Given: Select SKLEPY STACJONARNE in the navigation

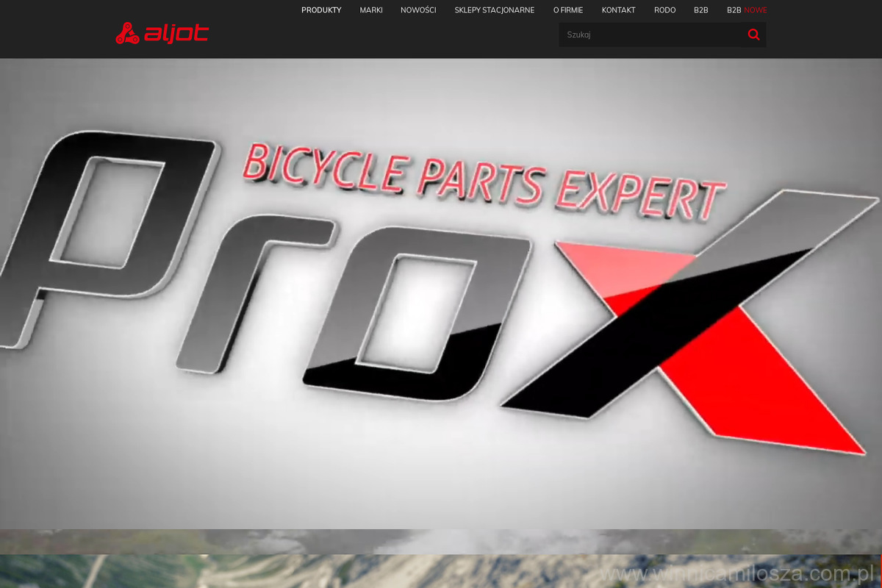Looking at the screenshot, I should [495, 10].
